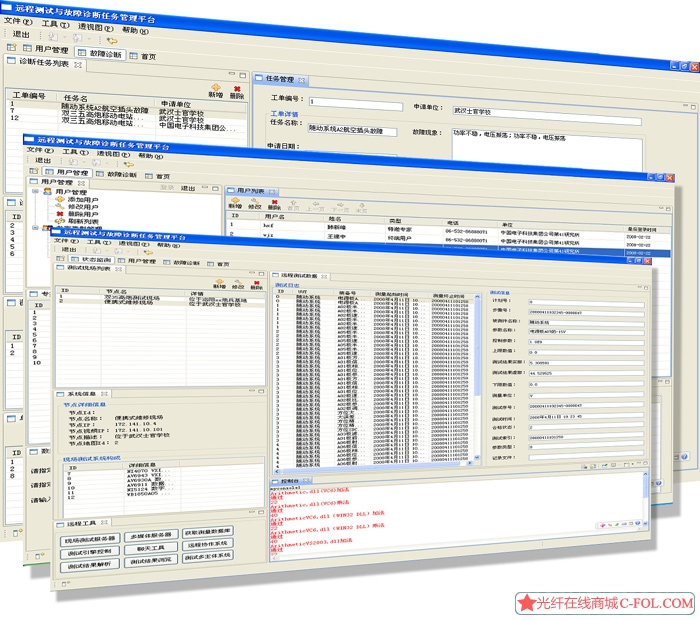Click the open perspective icon left of 用户管理 in back window
This screenshot has height=620, width=700.
point(12,47)
